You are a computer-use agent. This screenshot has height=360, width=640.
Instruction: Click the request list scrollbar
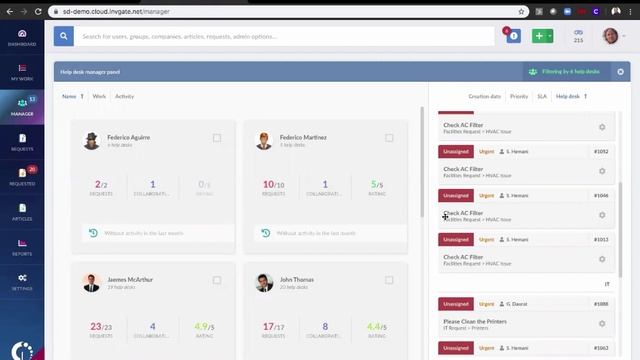coord(620,230)
